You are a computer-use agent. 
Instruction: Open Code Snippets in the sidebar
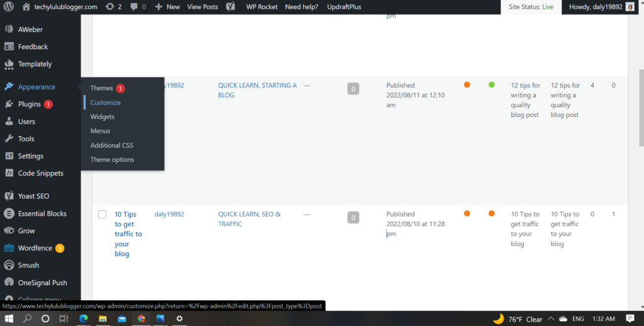(x=40, y=173)
